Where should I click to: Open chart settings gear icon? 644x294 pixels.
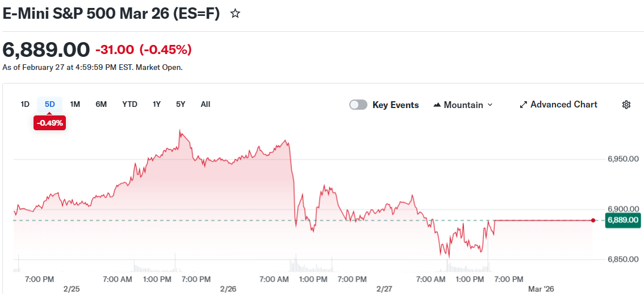626,105
